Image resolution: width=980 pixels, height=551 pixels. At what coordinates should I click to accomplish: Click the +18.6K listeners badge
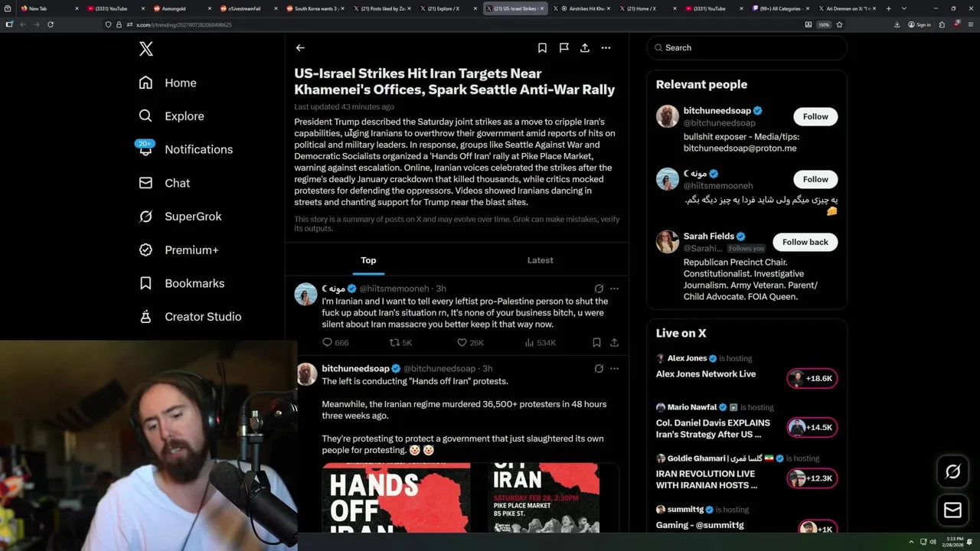point(812,378)
